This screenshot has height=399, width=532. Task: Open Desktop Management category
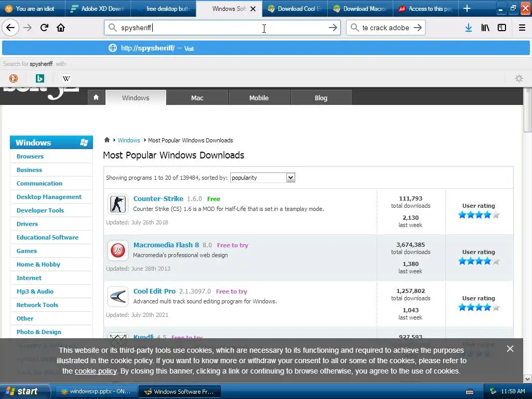click(49, 197)
